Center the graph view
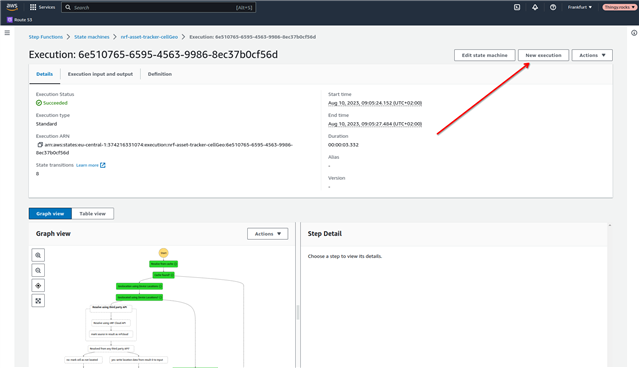Image resolution: width=639 pixels, height=368 pixels. (38, 286)
